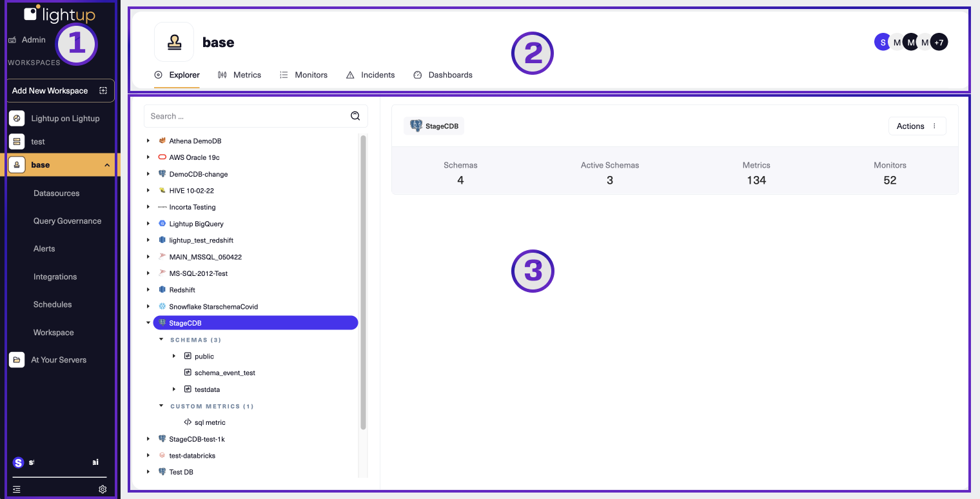Image resolution: width=980 pixels, height=499 pixels.
Task: Expand the public schema arrow
Action: (x=174, y=357)
